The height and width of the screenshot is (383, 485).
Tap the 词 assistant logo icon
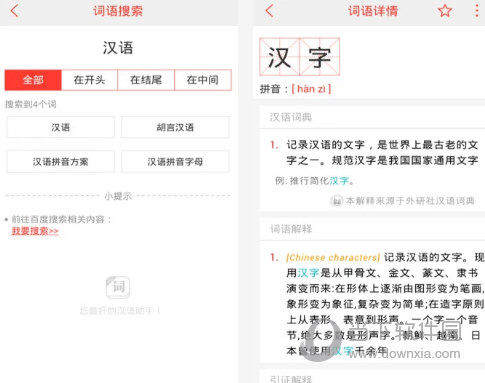tap(118, 287)
